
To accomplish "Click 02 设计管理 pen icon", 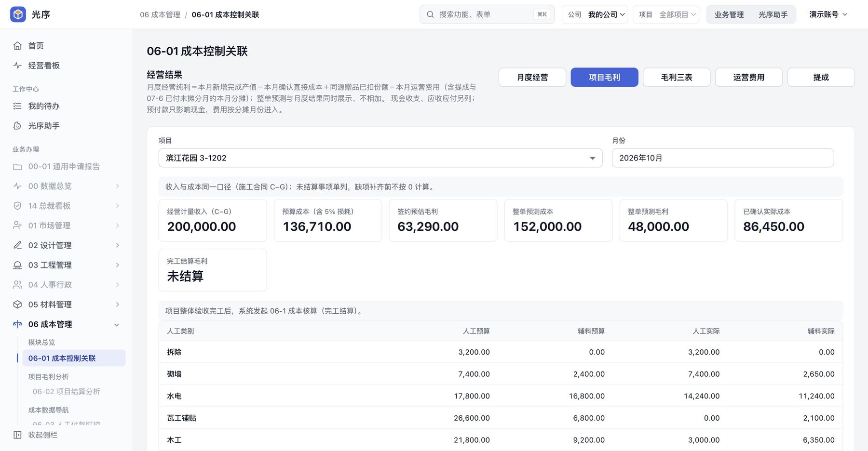I will coord(17,245).
